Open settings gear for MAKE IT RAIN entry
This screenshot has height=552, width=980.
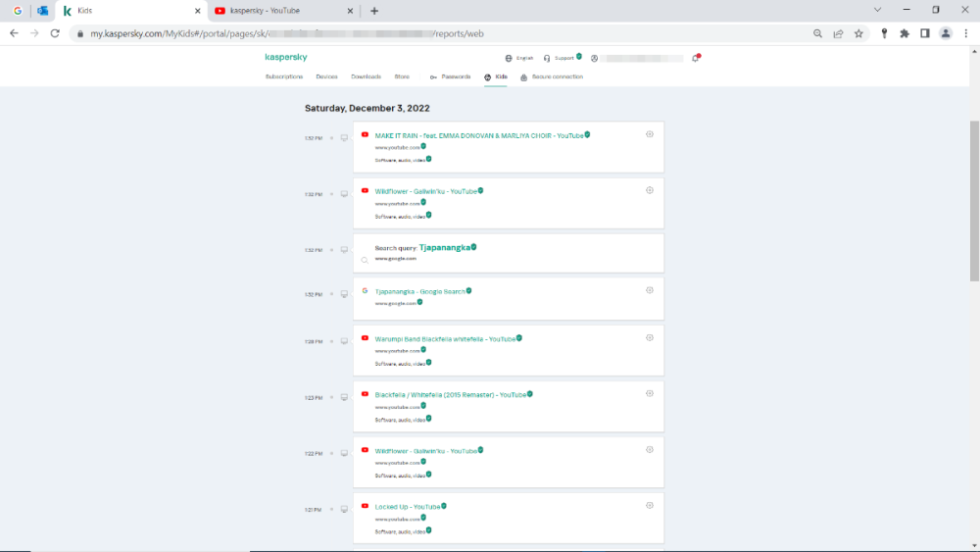pyautogui.click(x=650, y=134)
